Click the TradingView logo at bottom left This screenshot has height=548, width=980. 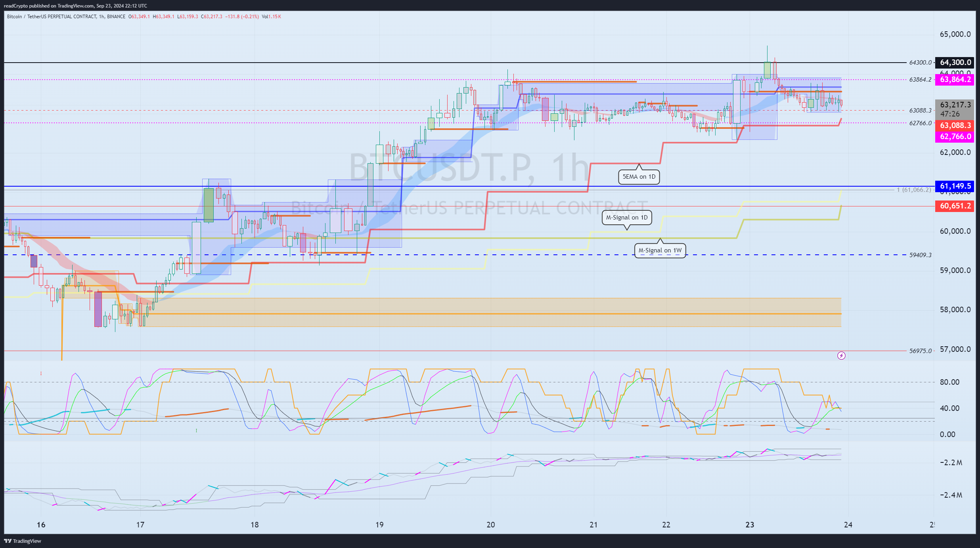23,541
